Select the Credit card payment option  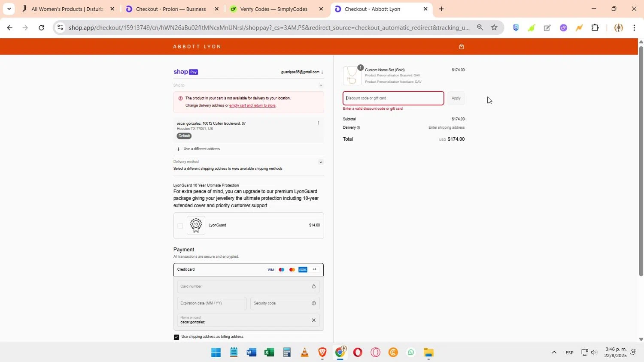(249, 270)
